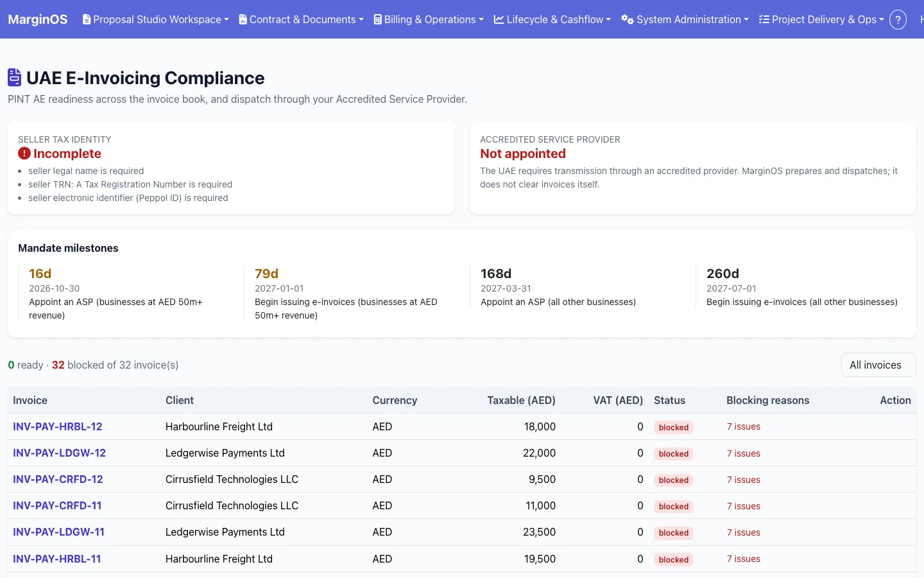Open the All invoices filter dropdown
Screen dimensions: 924x578
pos(878,365)
